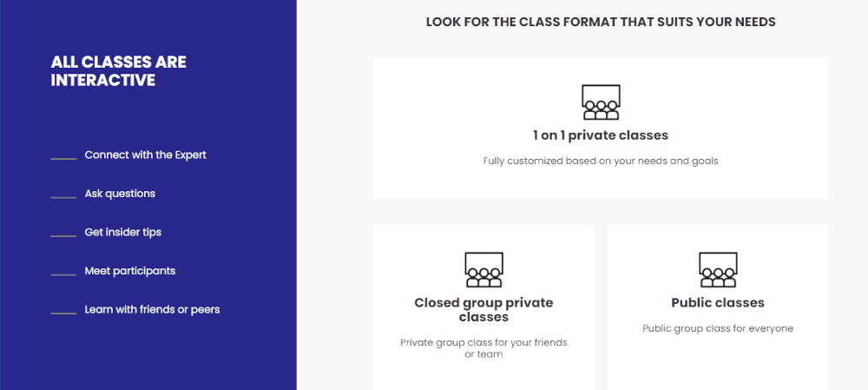Select the Get insider tips item
Viewport: 868px width, 390px height.
coord(123,232)
